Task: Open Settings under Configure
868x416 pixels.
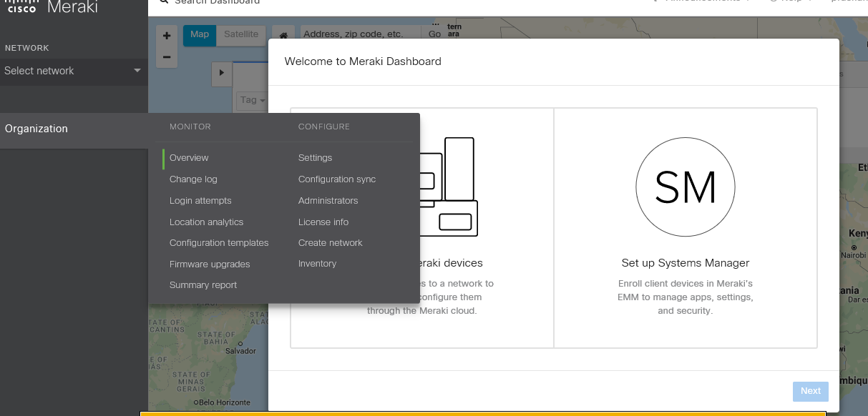Action: pos(315,157)
